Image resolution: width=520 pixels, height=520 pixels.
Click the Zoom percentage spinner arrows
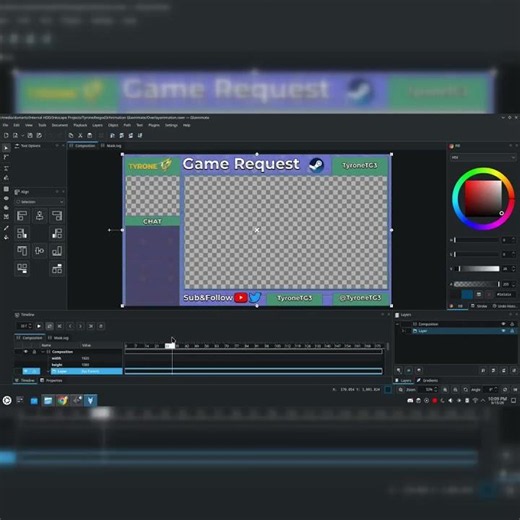click(x=436, y=390)
